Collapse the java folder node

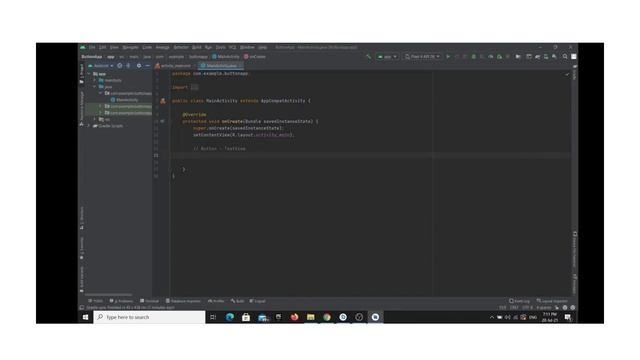pos(95,87)
